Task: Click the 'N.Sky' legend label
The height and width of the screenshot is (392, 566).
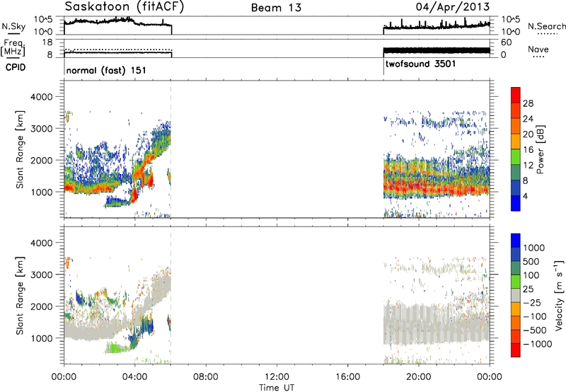Action: [13, 26]
